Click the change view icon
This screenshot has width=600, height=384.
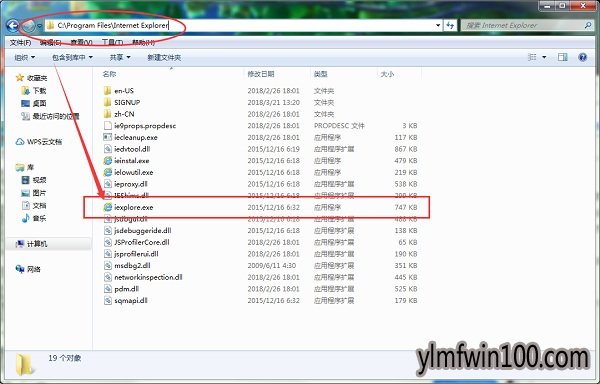click(532, 57)
